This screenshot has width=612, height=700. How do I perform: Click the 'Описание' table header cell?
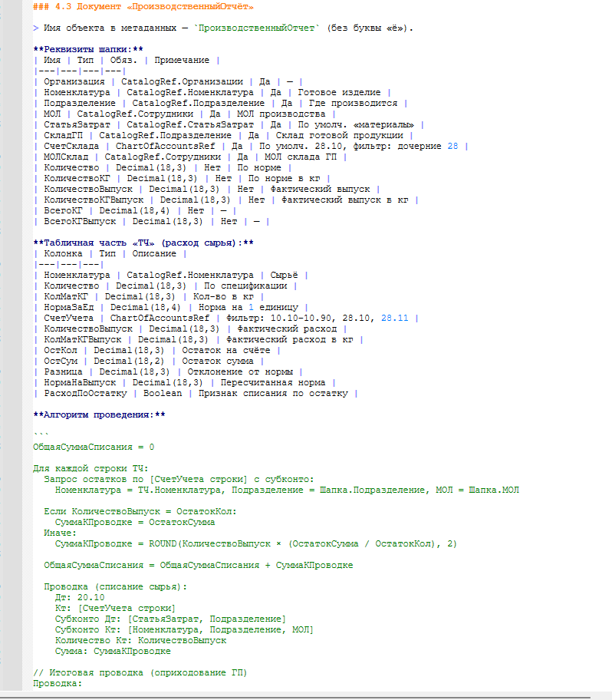click(x=154, y=253)
